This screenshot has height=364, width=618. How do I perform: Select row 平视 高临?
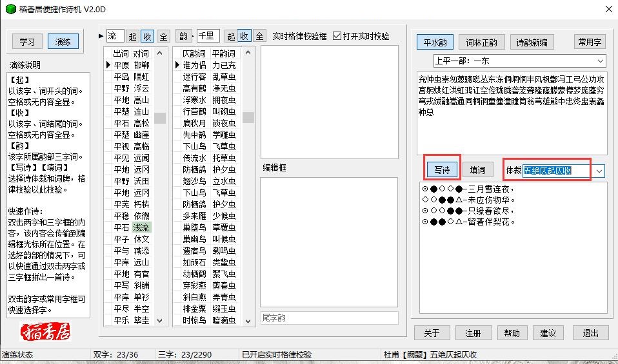click(132, 146)
